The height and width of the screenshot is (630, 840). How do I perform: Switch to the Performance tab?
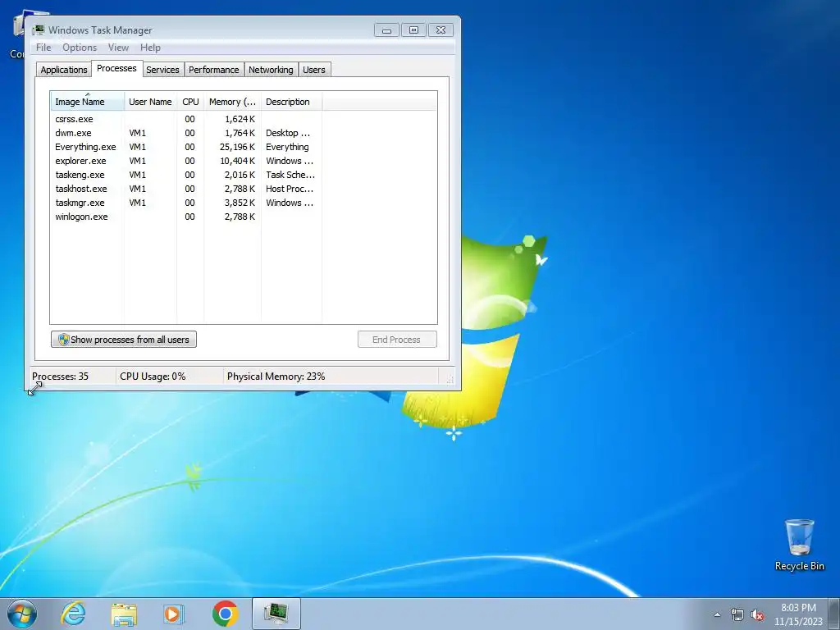point(214,70)
